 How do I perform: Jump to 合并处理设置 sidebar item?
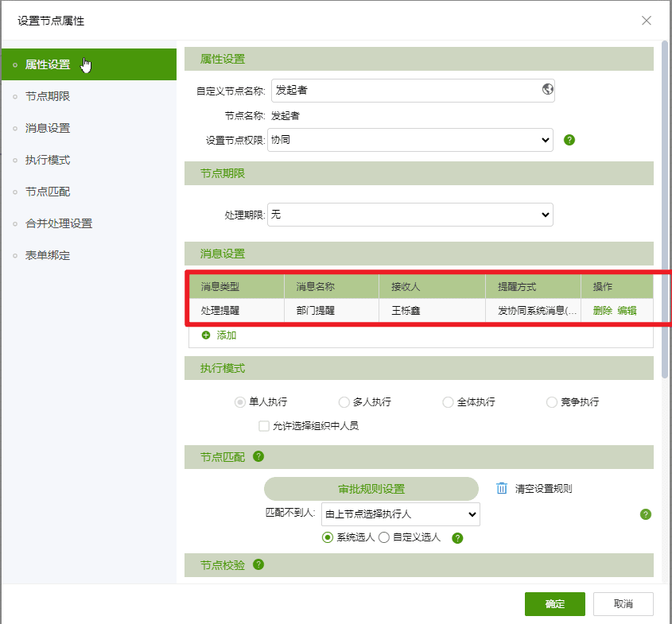[x=89, y=223]
